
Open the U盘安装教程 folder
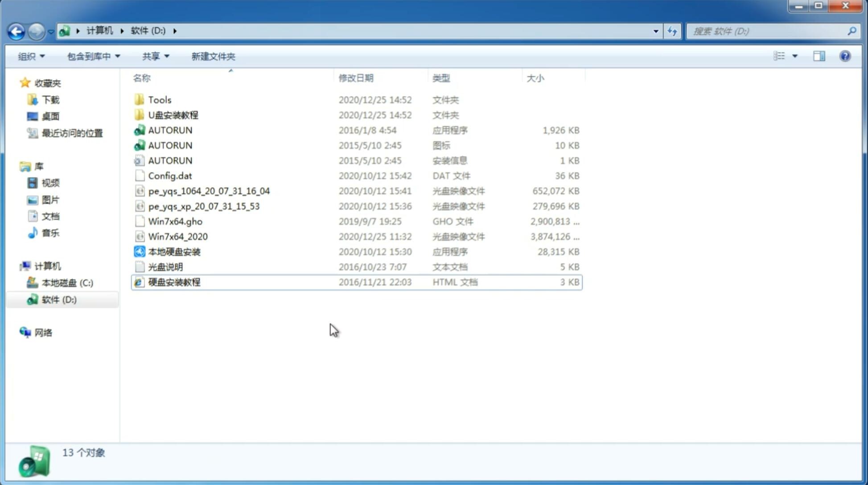pyautogui.click(x=172, y=115)
